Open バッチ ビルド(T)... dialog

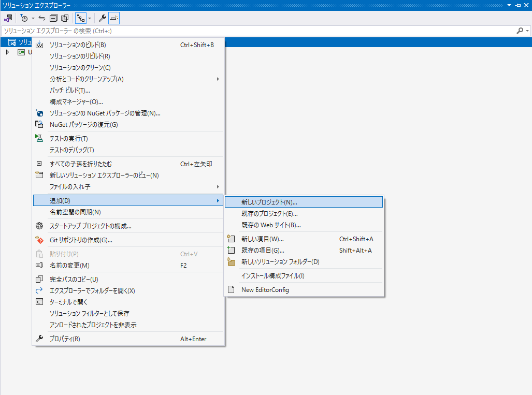click(x=128, y=91)
